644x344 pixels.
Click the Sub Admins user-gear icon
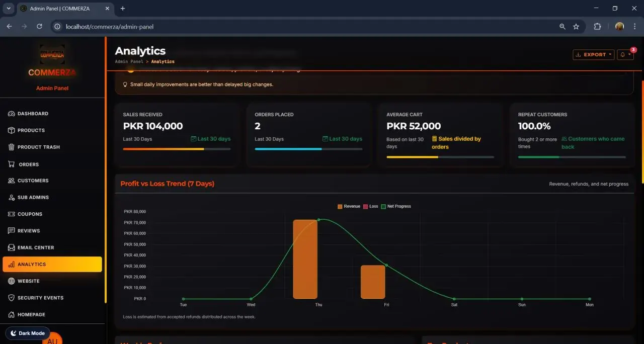point(12,197)
